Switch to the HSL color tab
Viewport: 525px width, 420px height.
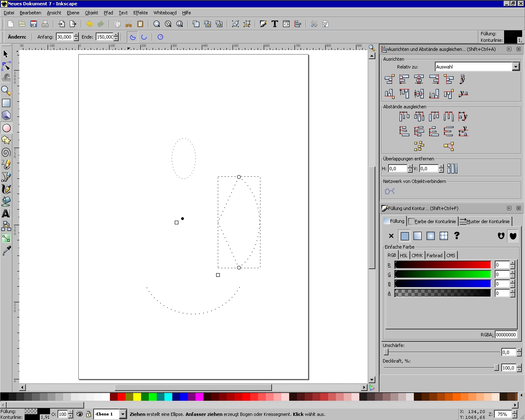tap(404, 256)
